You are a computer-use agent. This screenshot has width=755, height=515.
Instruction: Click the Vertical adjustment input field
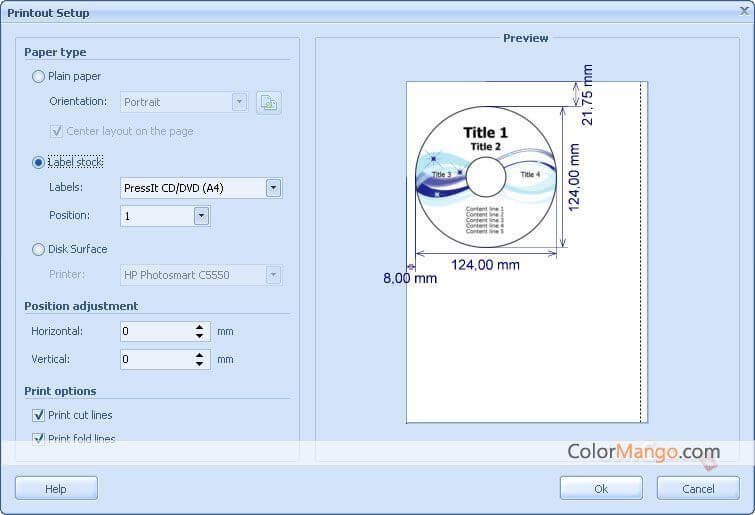pyautogui.click(x=154, y=359)
